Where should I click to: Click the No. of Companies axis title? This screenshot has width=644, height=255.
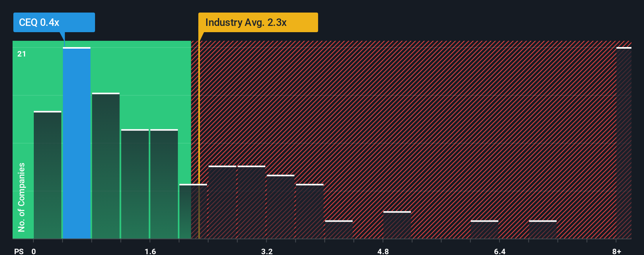[22, 197]
